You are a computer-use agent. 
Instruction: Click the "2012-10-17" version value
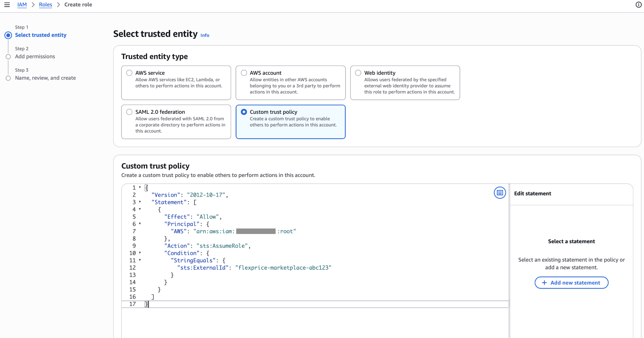pos(206,195)
